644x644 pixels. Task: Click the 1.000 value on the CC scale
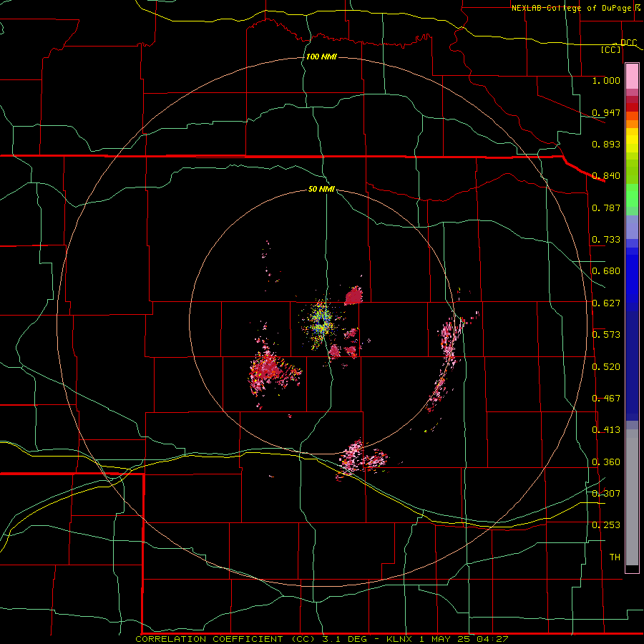coord(606,80)
